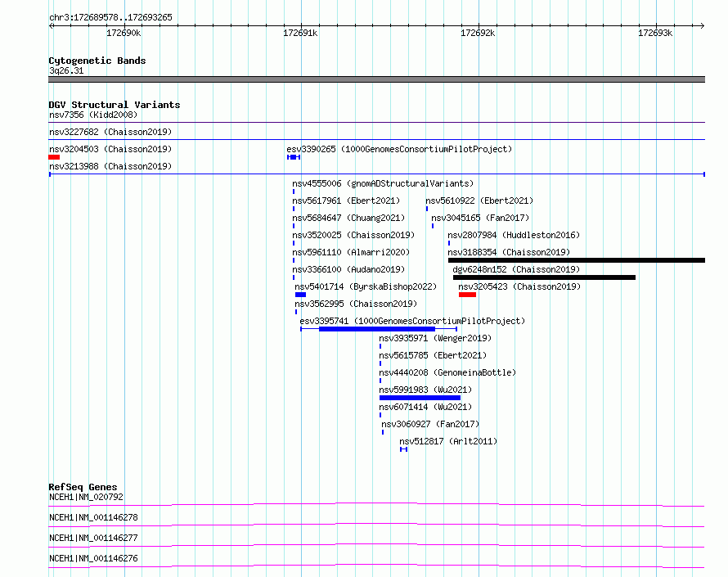Click nsv3935971 (Wenger2019) label
This screenshot has width=728, height=577.
tap(435, 338)
